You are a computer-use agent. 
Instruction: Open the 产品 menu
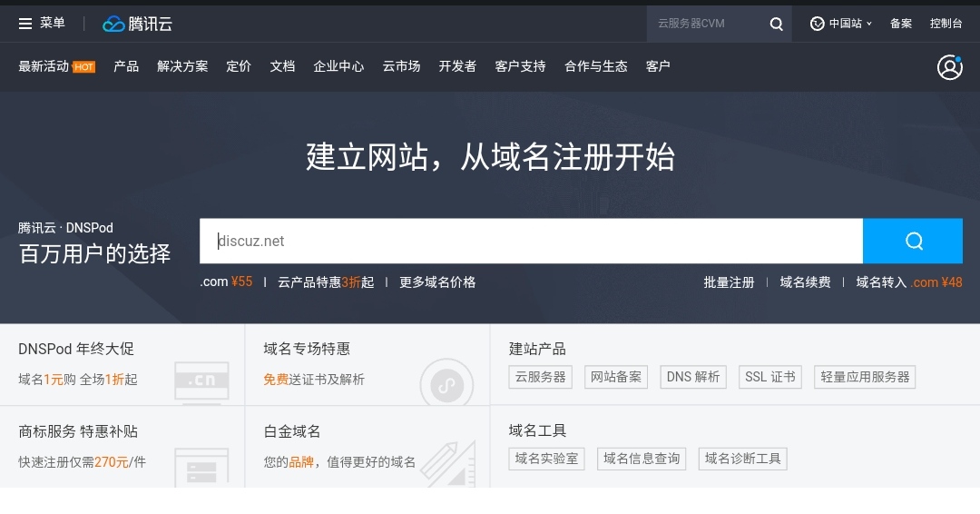(126, 66)
